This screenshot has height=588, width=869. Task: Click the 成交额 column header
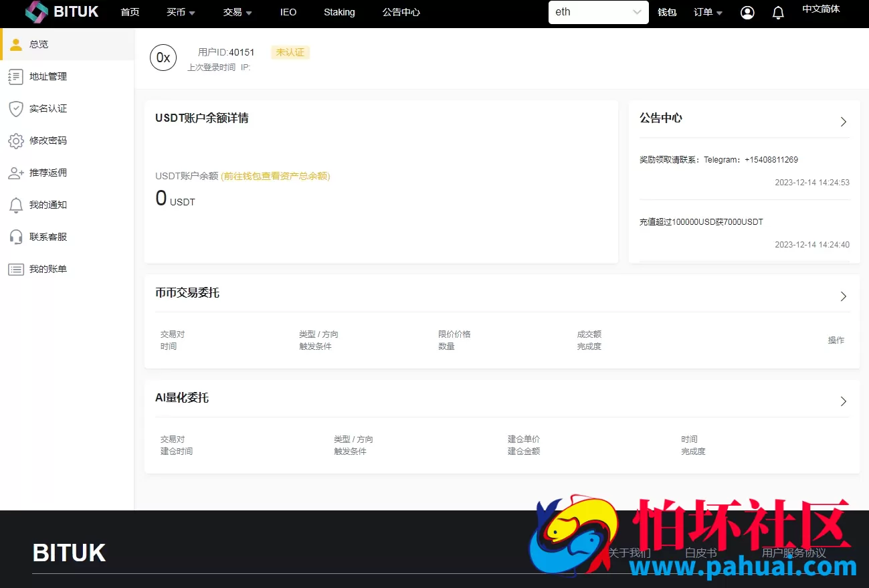point(589,334)
